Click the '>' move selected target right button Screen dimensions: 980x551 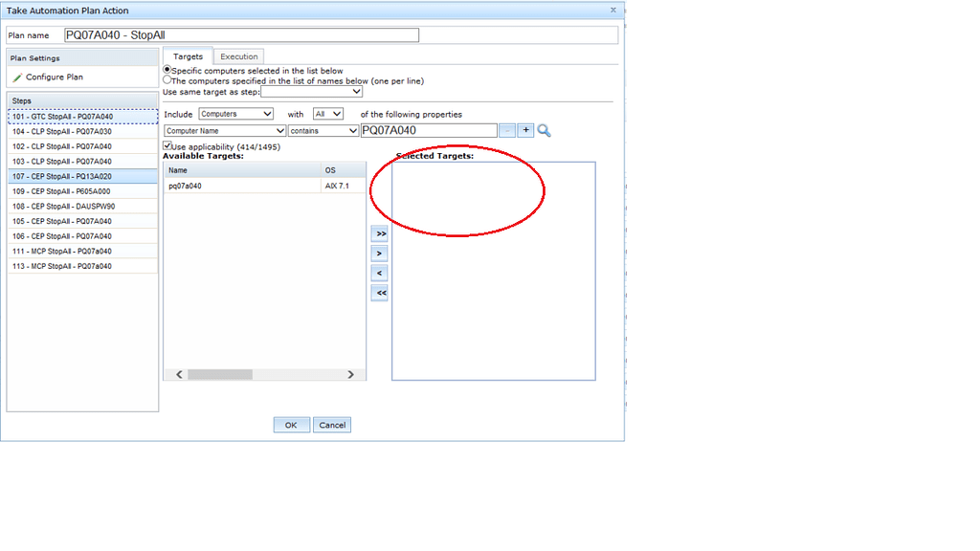coord(380,253)
